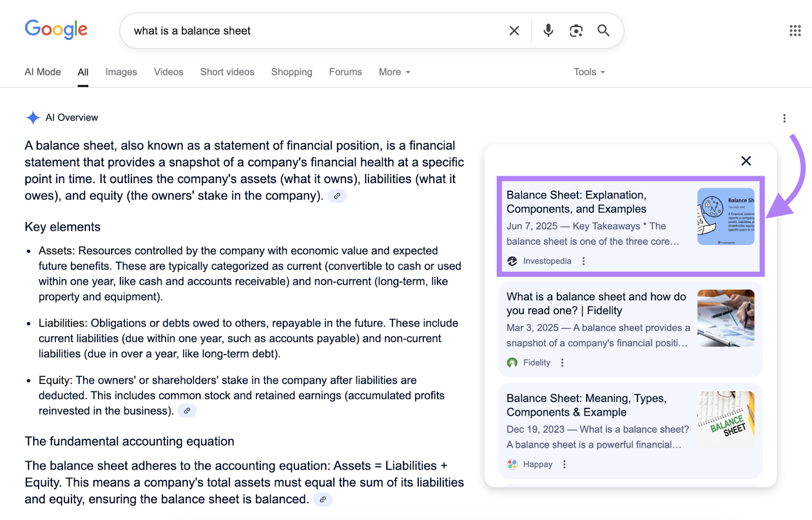This screenshot has height=520, width=812.
Task: Click the Google logo
Action: click(56, 29)
